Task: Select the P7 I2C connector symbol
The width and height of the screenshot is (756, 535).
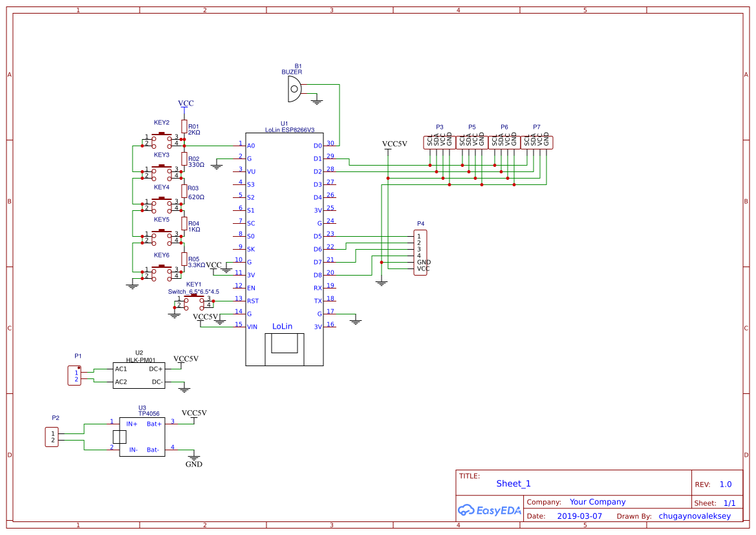Action: click(537, 142)
